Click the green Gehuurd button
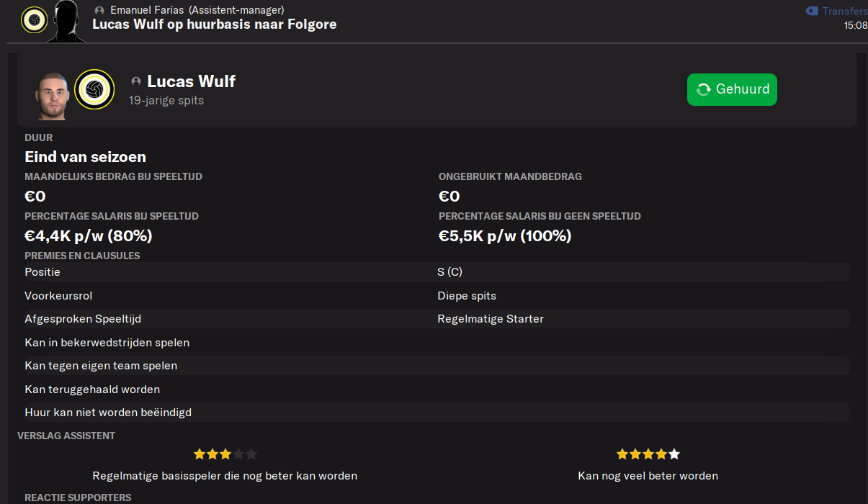 [732, 89]
